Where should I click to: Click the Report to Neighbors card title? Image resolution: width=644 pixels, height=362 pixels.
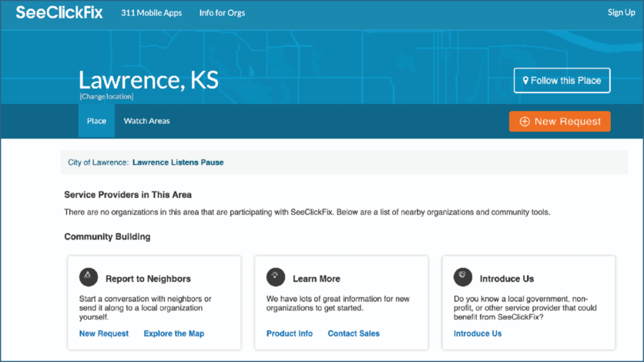click(x=148, y=279)
